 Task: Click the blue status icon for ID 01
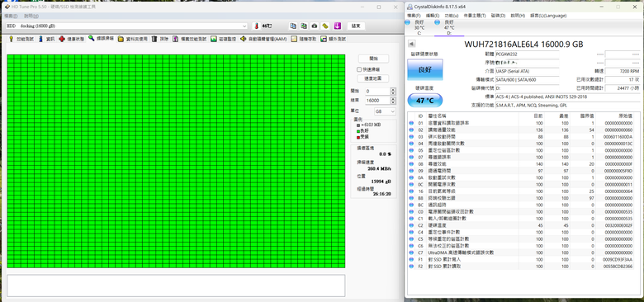(411, 123)
